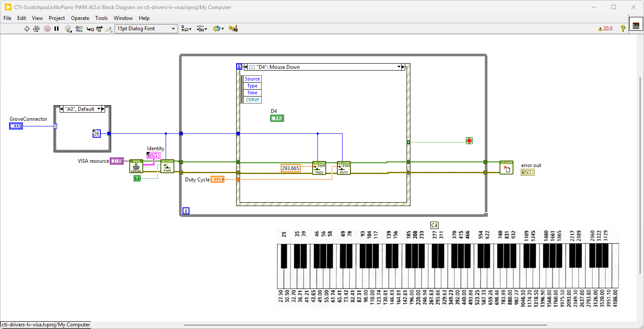Click the piano VI icon in top-right corner
The image size is (644, 329).
point(636,26)
